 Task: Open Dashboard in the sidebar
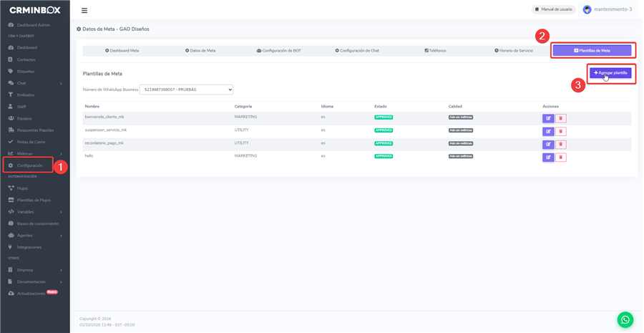[x=23, y=48]
